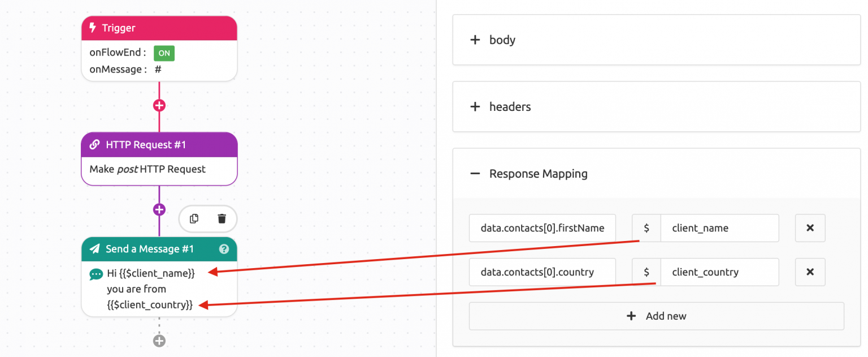Click the plus connector below the Trigger node
The width and height of the screenshot is (868, 357).
(x=159, y=105)
